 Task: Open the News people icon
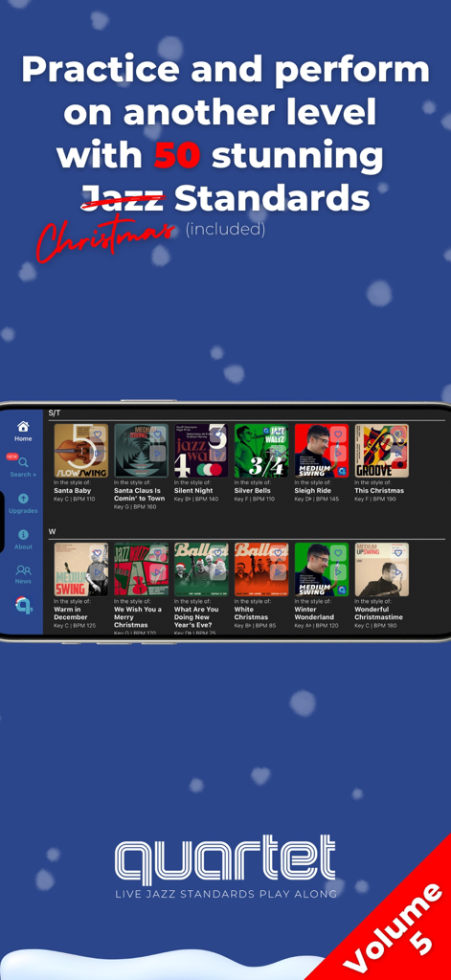click(x=23, y=570)
